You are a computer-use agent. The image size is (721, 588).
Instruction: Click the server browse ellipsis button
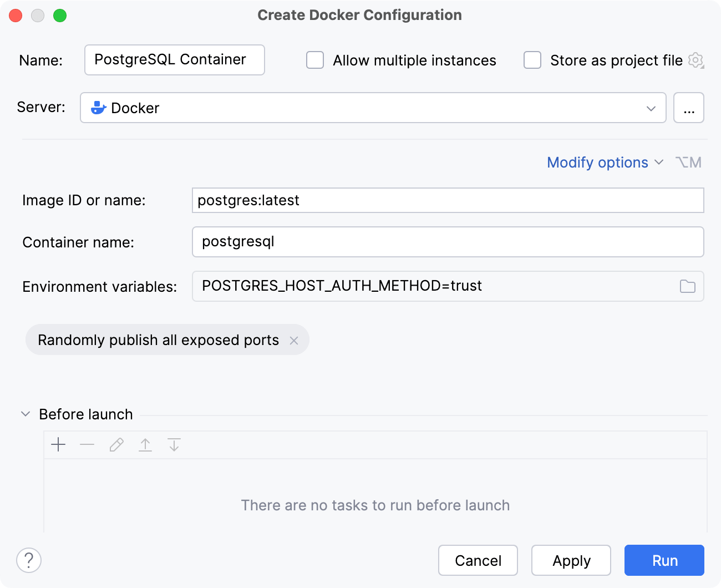tap(689, 108)
